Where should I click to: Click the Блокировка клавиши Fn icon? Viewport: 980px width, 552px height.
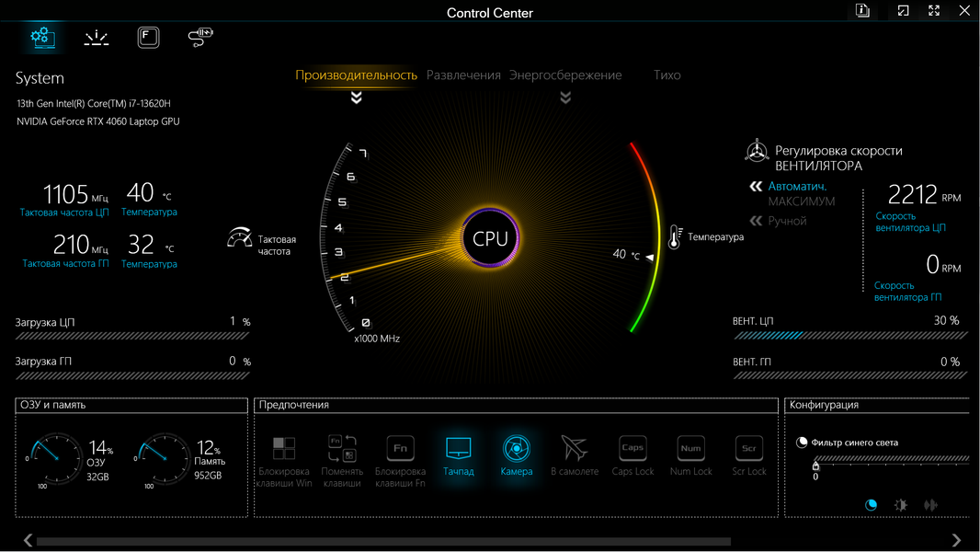click(400, 448)
